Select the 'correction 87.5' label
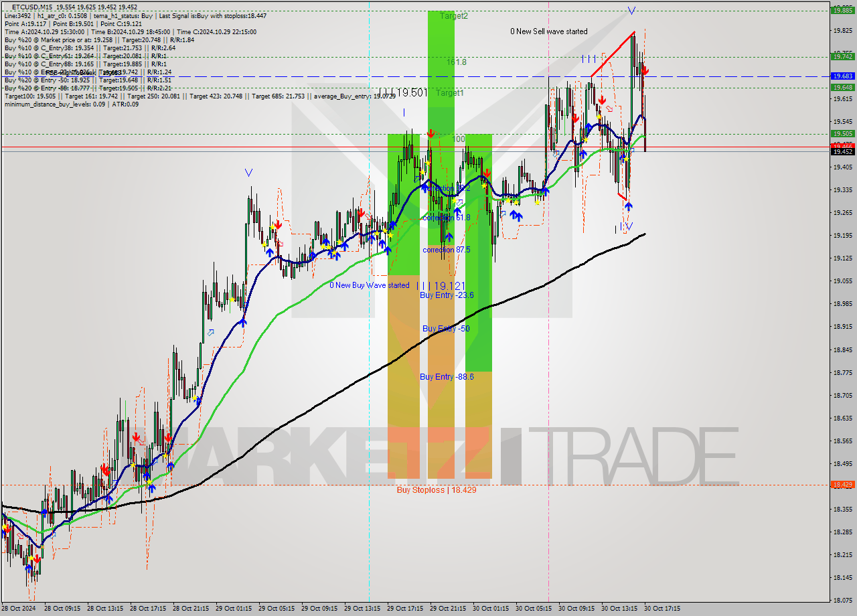This screenshot has height=616, width=857. (x=446, y=250)
